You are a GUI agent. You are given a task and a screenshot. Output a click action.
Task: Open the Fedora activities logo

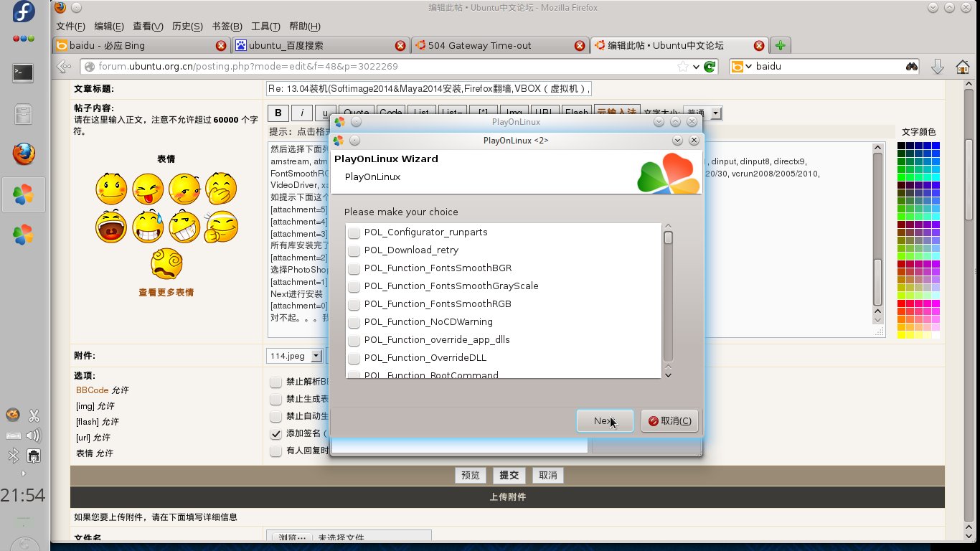click(24, 12)
